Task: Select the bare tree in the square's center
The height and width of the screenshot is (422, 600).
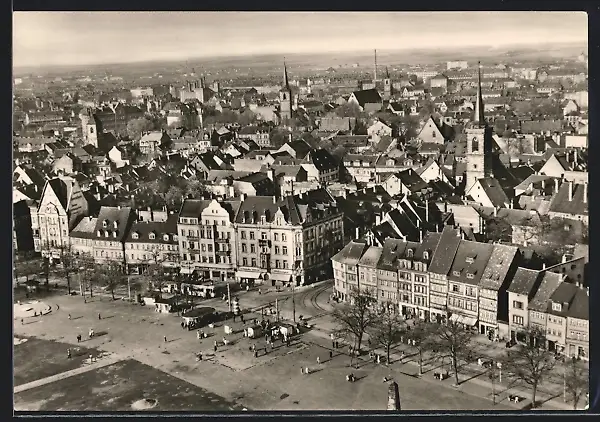Action: [355, 320]
